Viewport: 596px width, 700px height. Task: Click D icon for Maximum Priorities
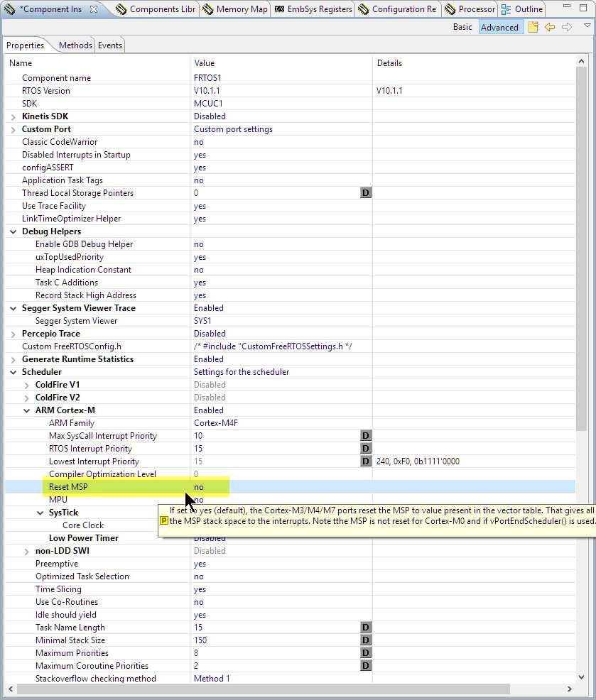coord(365,652)
